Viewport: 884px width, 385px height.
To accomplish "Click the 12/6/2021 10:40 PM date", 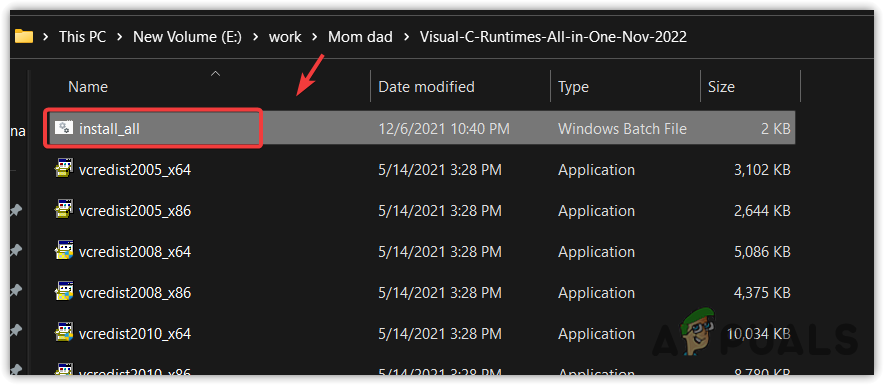I will (444, 129).
